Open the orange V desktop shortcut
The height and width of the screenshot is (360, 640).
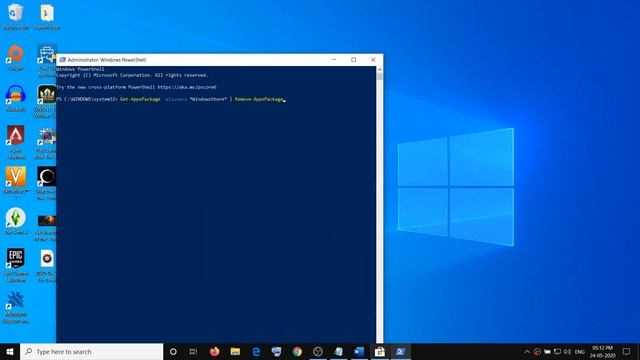pyautogui.click(x=16, y=183)
